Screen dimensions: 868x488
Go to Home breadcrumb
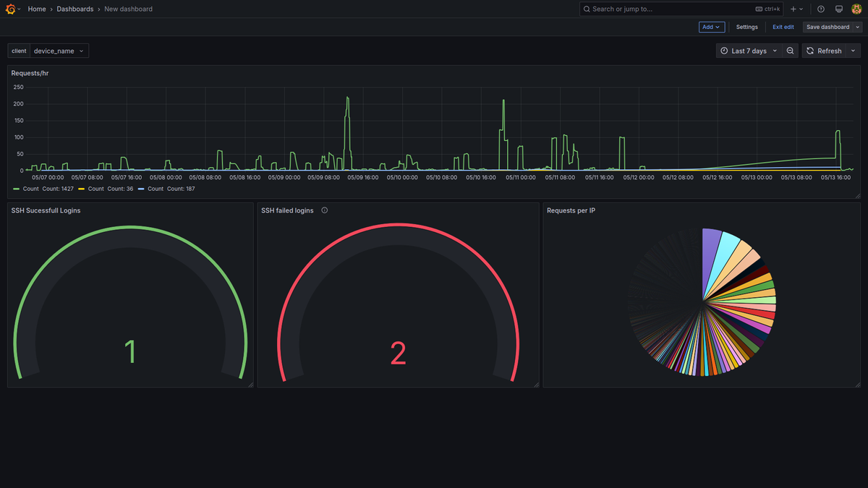(37, 9)
